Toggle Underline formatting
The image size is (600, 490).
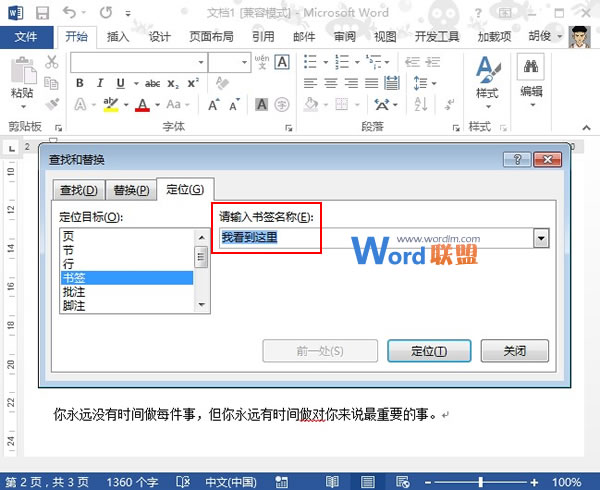click(x=121, y=83)
